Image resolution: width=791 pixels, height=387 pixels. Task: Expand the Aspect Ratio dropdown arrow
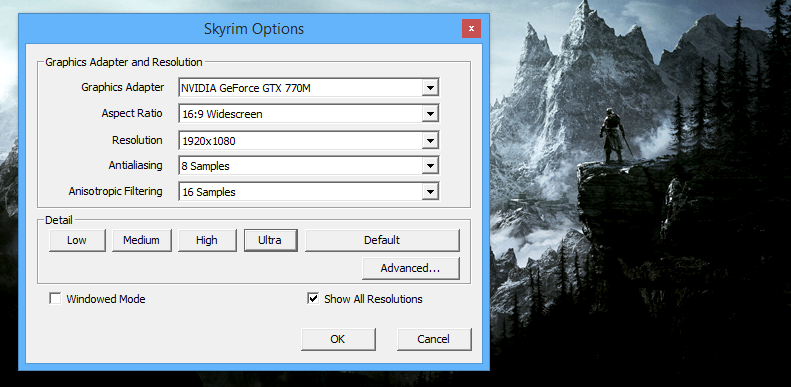430,114
